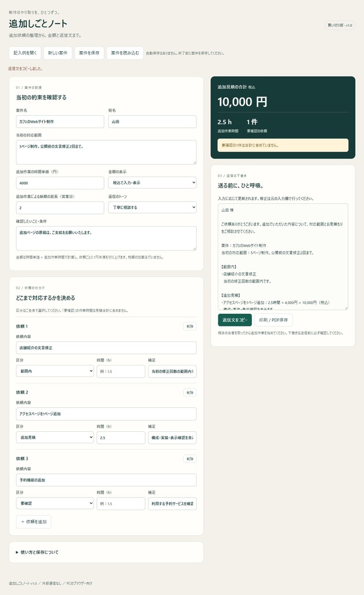Click the 要確認 warning notice in the summary
The width and height of the screenshot is (364, 595).
283,145
